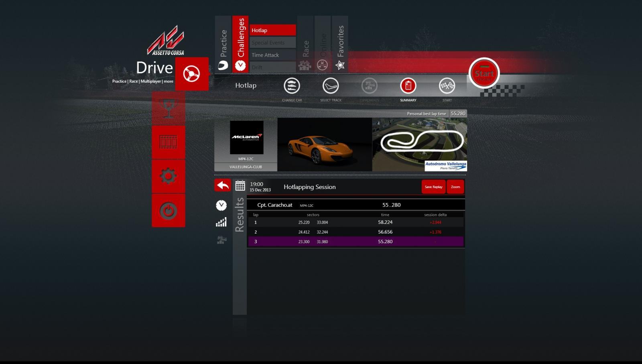Click the Hotlapping Session title
Screen dimensions: 642x364
310,187
